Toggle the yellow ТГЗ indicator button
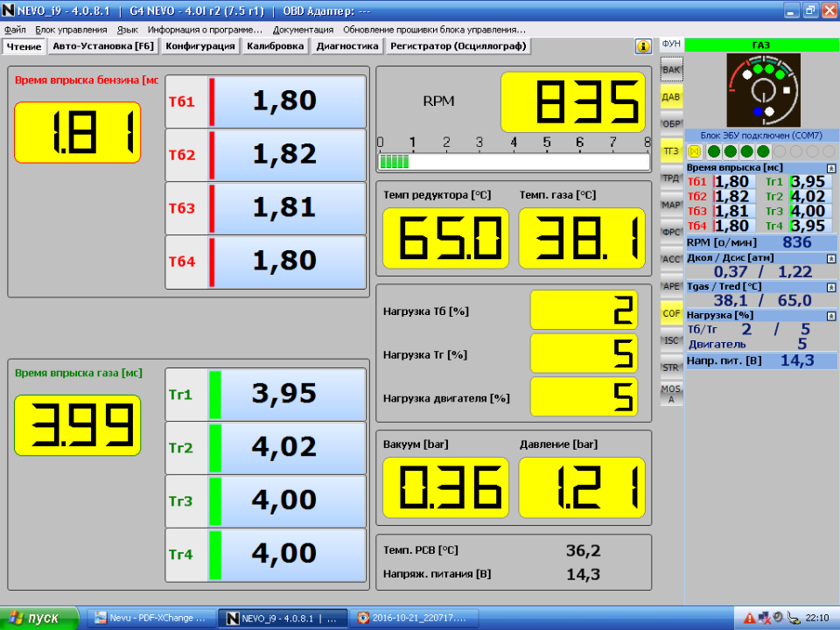This screenshot has height=630, width=840. (671, 150)
